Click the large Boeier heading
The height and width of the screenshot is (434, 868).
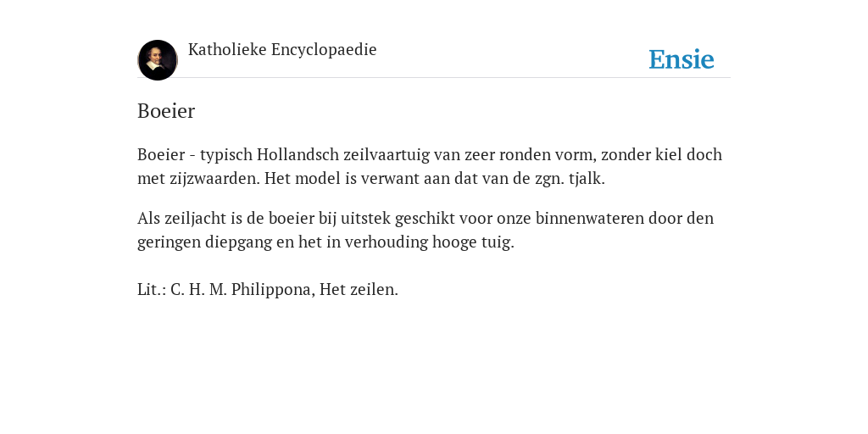click(x=166, y=111)
